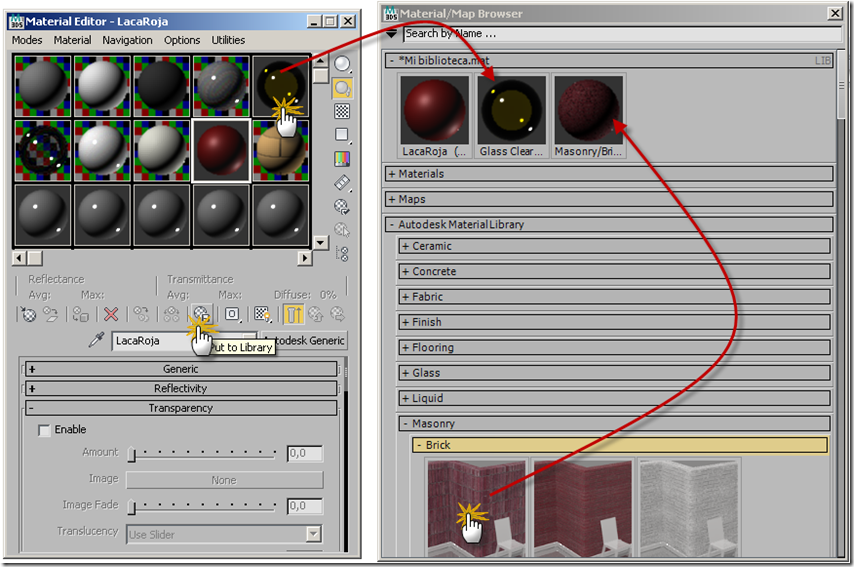Image resolution: width=854 pixels, height=567 pixels.
Task: Toggle Show Shaded Material in Viewport icon
Action: [x=263, y=314]
